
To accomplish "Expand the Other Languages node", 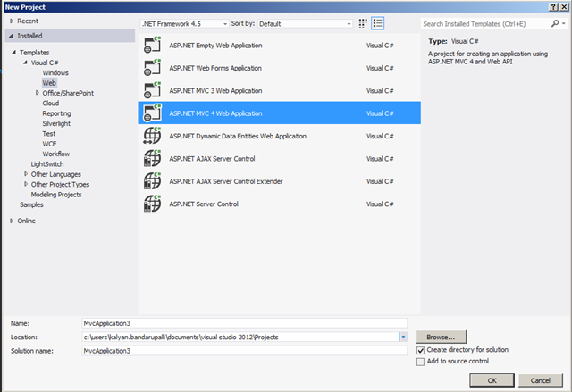I will pos(26,174).
